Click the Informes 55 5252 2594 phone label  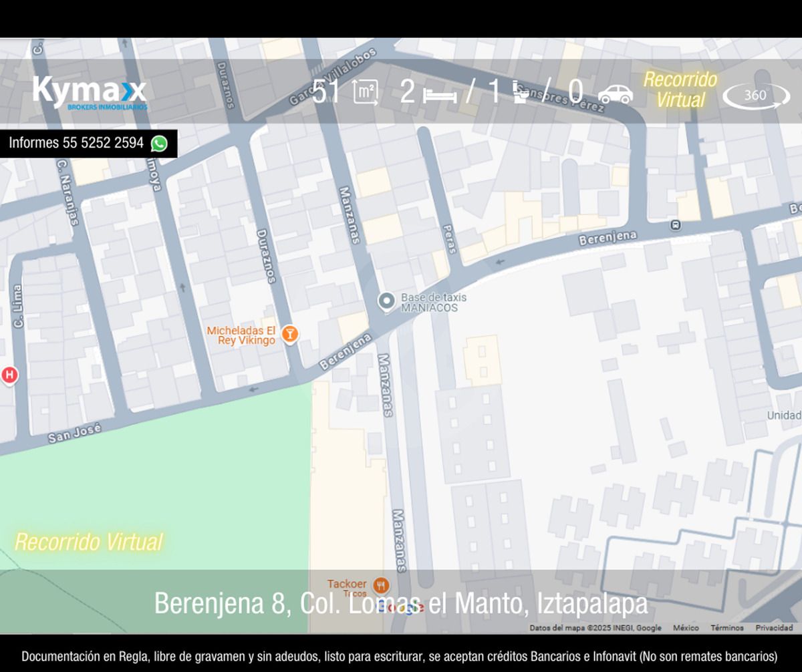pyautogui.click(x=76, y=143)
